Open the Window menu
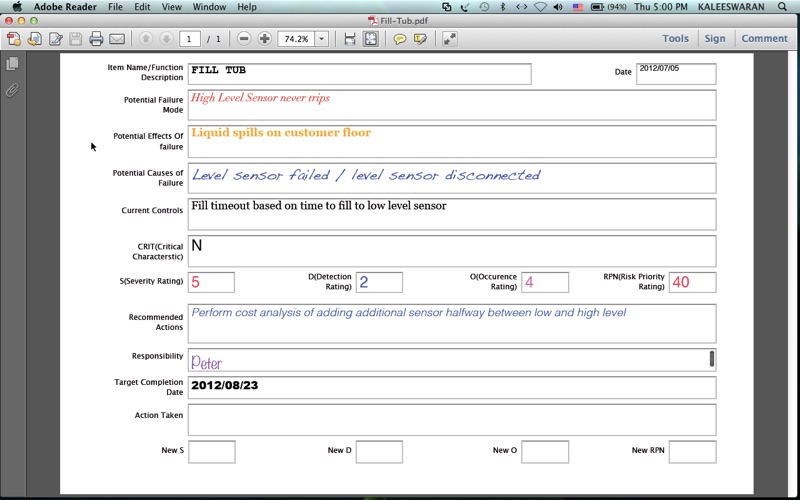The width and height of the screenshot is (800, 500). click(x=209, y=7)
